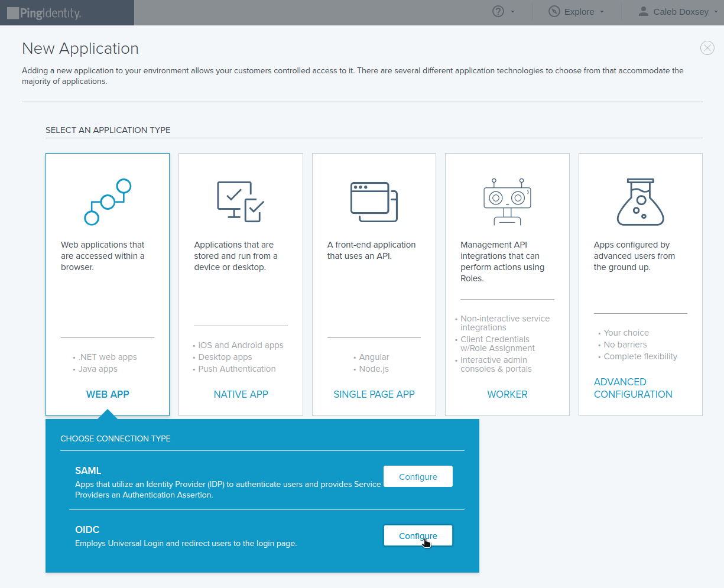
Task: Click the 'No barriers' bullet
Action: point(625,345)
